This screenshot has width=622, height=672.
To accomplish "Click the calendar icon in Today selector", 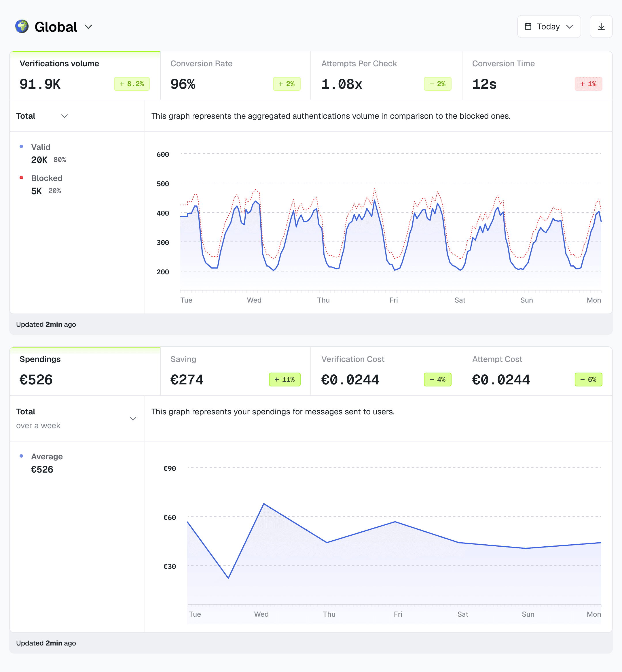I will (528, 27).
